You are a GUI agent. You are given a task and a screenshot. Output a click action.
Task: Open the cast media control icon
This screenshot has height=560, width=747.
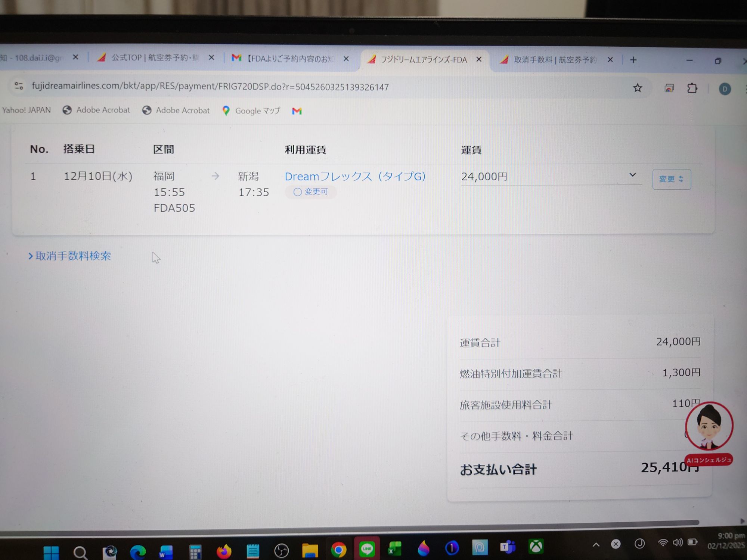coord(669,88)
